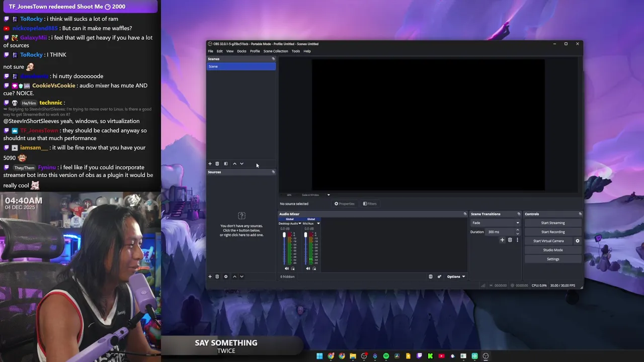Viewport: 644px width, 362px height.
Task: Select the Scene item in Scenes list
Action: pos(241,66)
